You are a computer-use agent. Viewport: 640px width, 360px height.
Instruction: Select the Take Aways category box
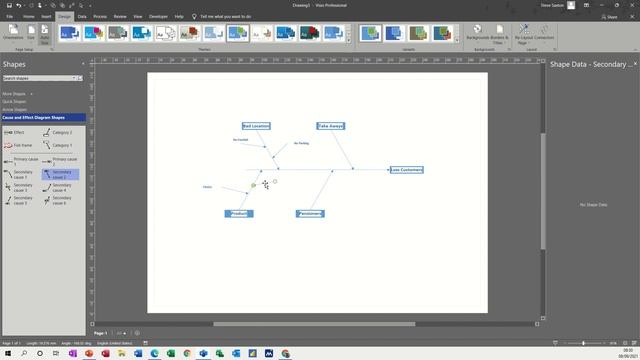[x=331, y=126]
